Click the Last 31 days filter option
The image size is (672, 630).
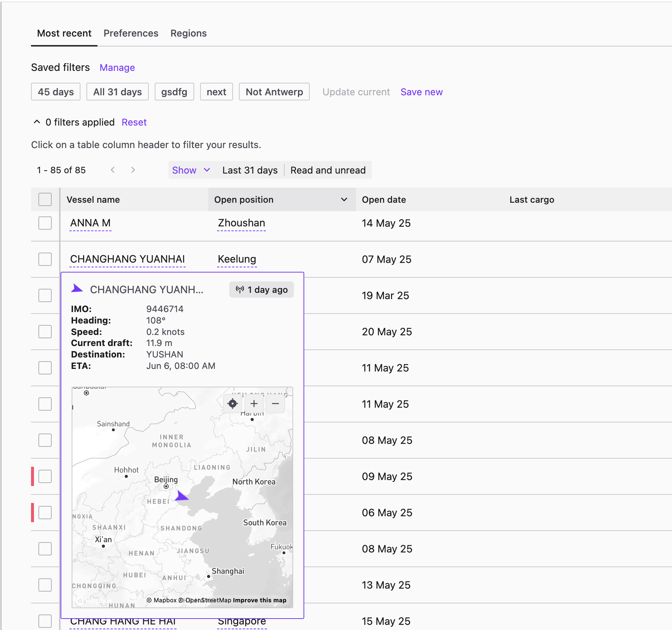[x=250, y=170]
